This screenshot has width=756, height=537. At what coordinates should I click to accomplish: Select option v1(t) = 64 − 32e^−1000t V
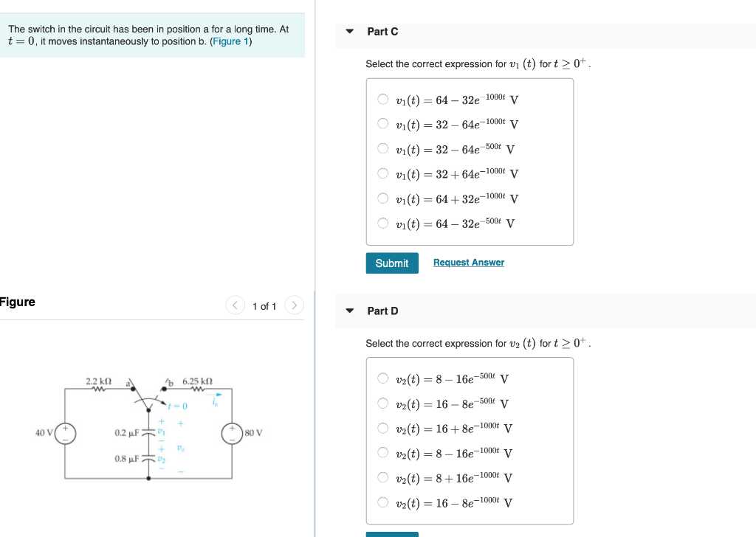[383, 99]
